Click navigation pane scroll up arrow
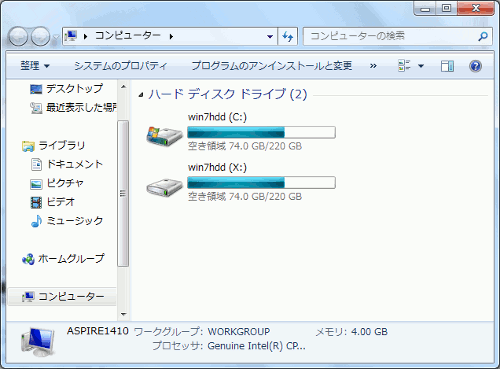This screenshot has height=369, width=500. [123, 87]
